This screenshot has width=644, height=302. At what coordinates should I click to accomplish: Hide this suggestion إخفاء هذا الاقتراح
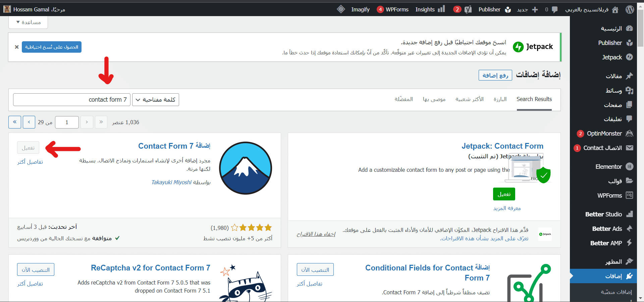[316, 234]
